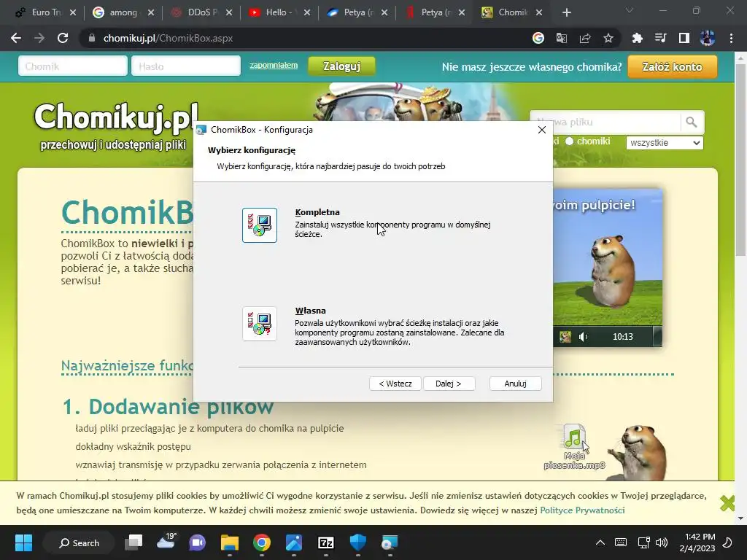Switch to the Hello YouTube tab
Screen dimensions: 747x560
pyautogui.click(x=279, y=12)
